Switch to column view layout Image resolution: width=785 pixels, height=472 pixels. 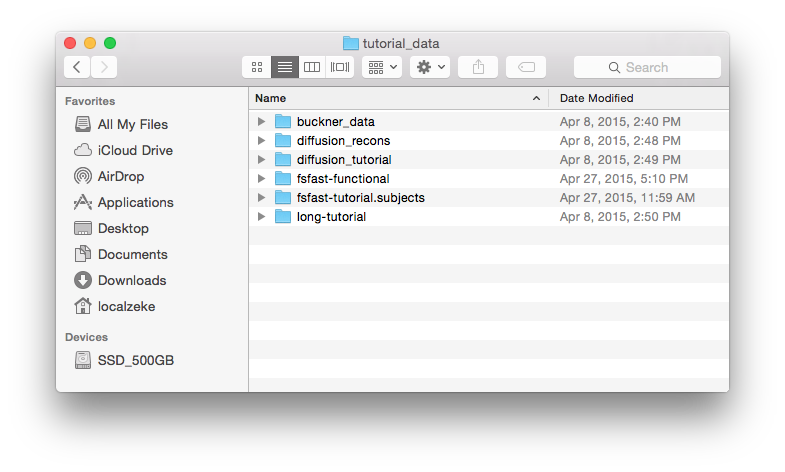pyautogui.click(x=312, y=67)
